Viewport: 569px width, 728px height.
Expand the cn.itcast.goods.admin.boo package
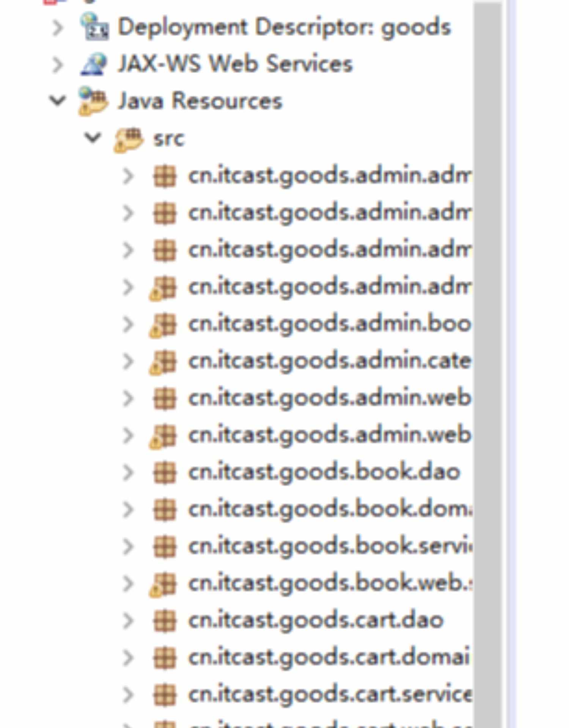point(128,325)
